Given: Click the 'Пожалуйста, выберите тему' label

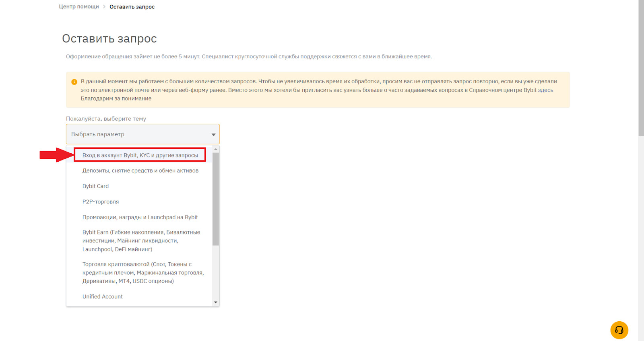Looking at the screenshot, I should [x=106, y=119].
